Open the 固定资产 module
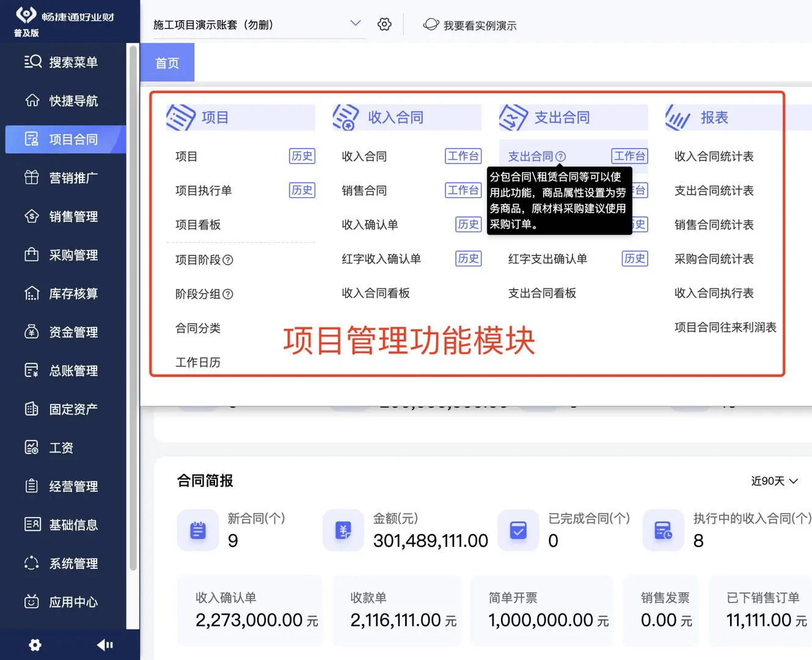The height and width of the screenshot is (660, 812). pyautogui.click(x=64, y=409)
